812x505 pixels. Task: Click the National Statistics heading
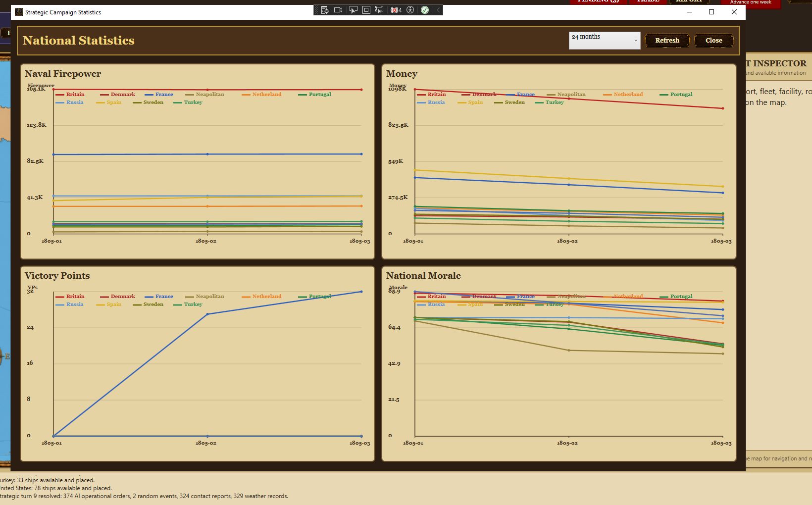79,41
